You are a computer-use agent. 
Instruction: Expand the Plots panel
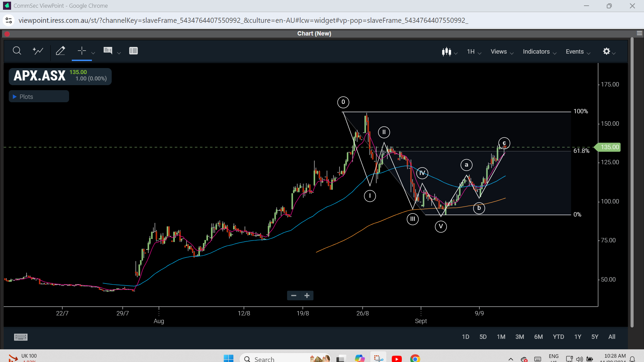[39, 97]
